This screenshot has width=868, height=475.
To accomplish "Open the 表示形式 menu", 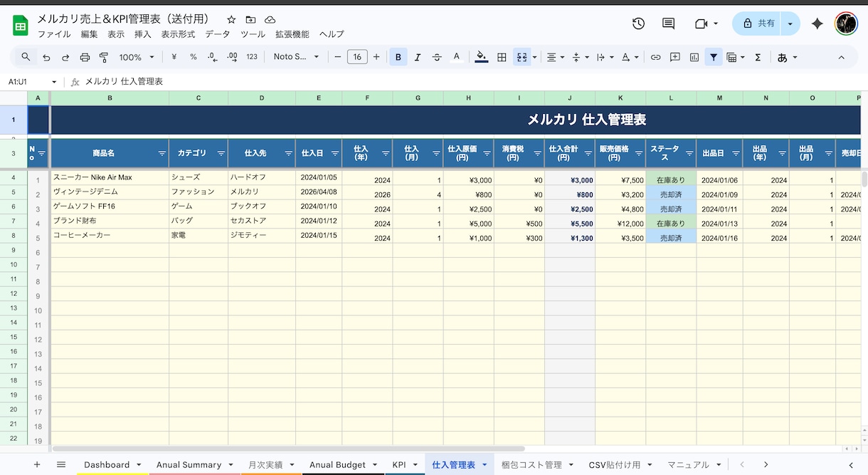I will tap(178, 34).
